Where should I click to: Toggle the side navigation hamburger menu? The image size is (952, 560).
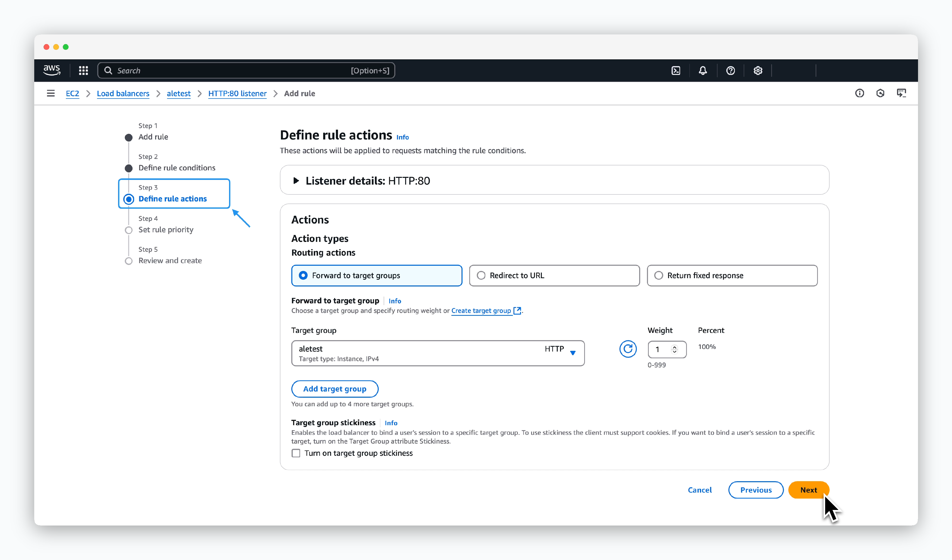click(51, 93)
